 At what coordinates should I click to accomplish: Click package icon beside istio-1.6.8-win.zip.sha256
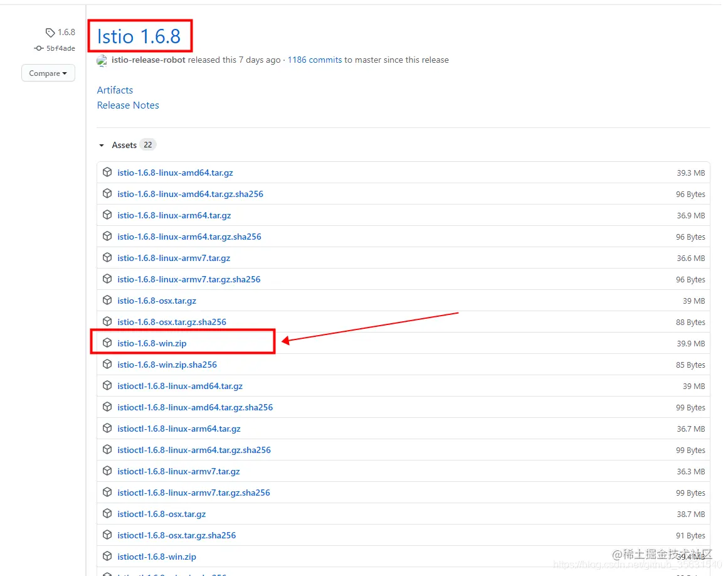click(107, 365)
